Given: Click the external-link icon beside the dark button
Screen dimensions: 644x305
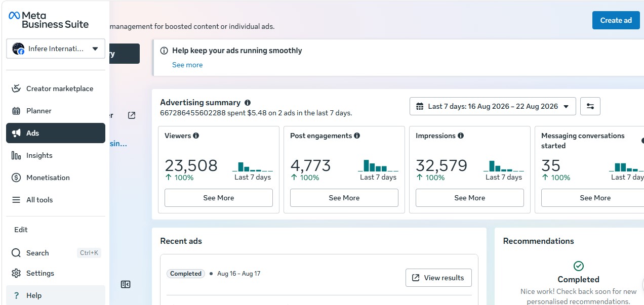Looking at the screenshot, I should point(132,115).
